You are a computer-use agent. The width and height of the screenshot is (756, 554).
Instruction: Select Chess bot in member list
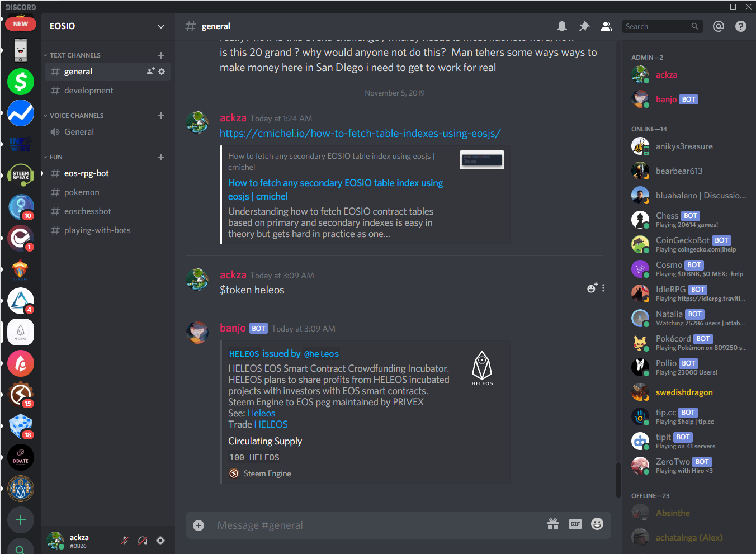(690, 220)
